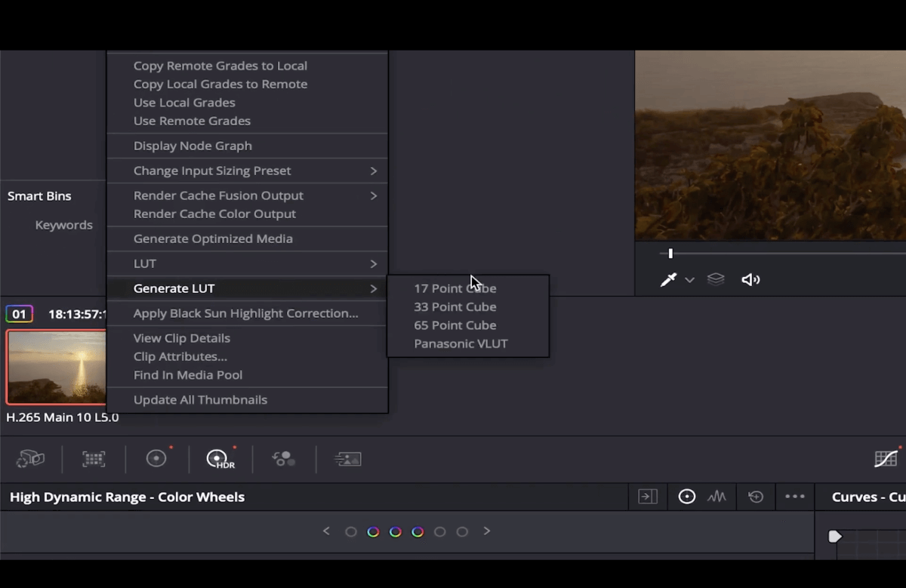
Task: Move the viewer scrubber playhead
Action: pyautogui.click(x=670, y=254)
